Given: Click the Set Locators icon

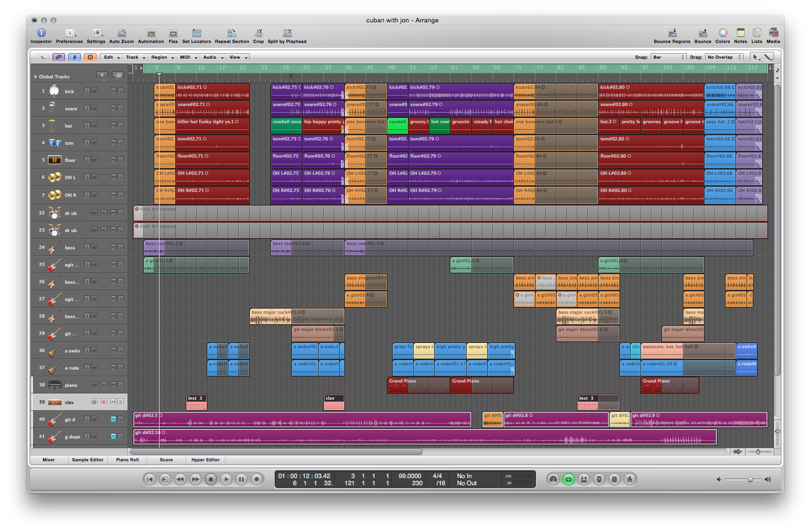Looking at the screenshot, I should pos(196,33).
